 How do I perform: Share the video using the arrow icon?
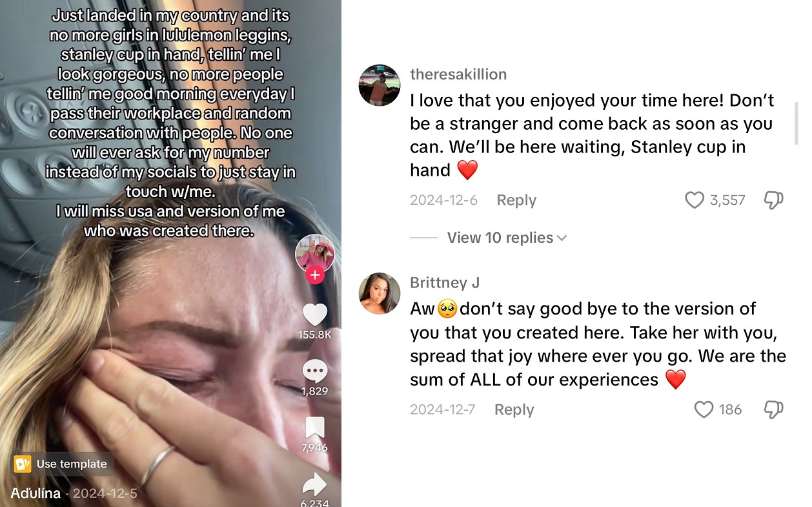(315, 484)
